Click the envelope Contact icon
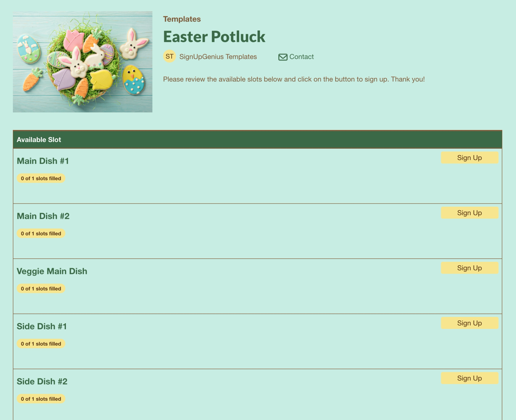Viewport: 516px width, 420px height. (283, 57)
